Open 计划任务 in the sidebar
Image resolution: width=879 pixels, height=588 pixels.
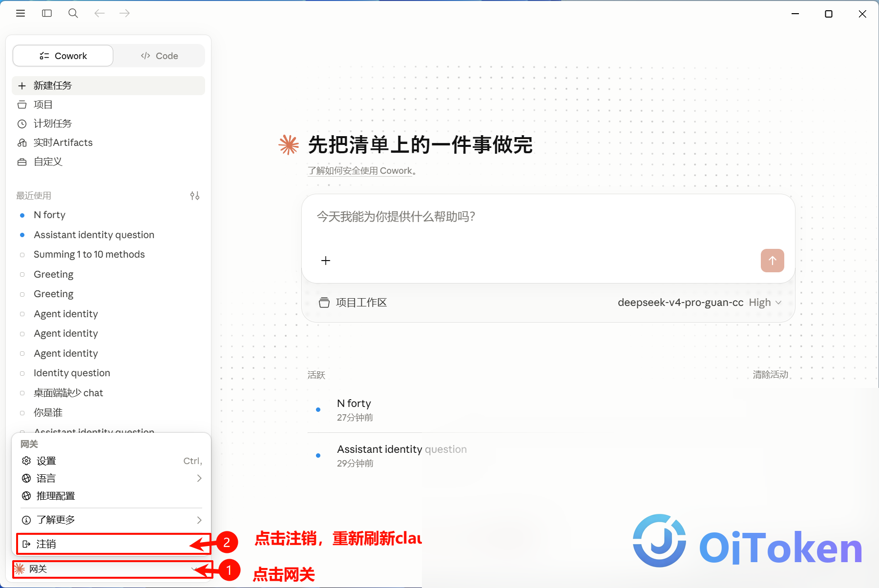108,123
